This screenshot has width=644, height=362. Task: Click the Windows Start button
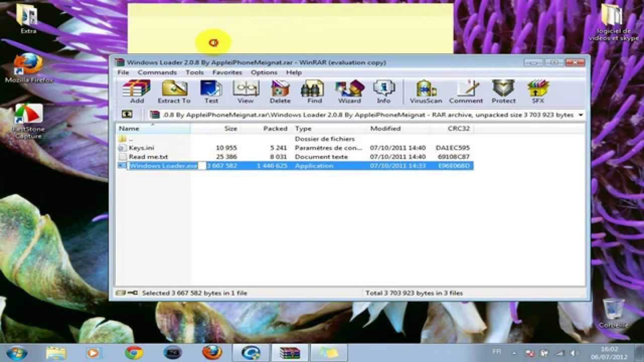(17, 352)
